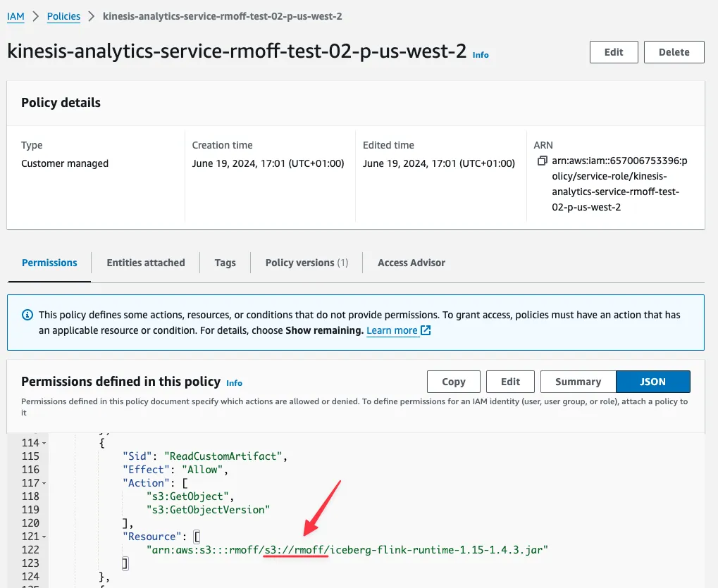Collapse the JSON code block at line 114

tap(44, 443)
